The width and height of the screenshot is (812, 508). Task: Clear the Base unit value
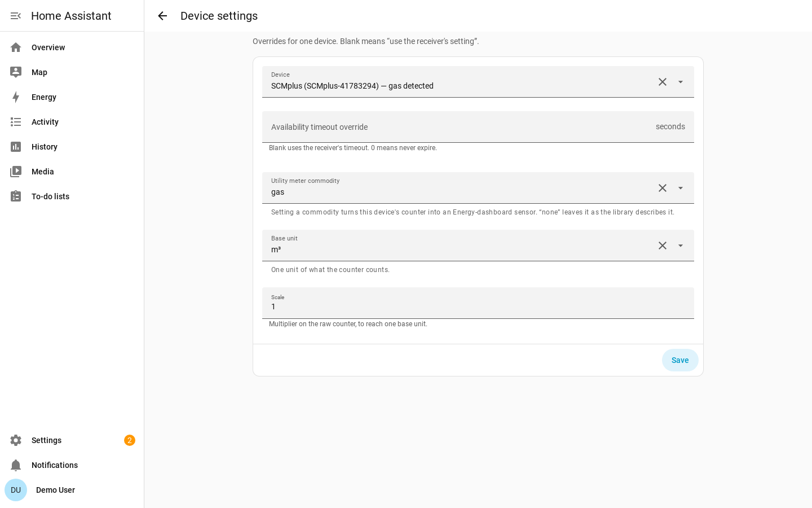(x=663, y=246)
